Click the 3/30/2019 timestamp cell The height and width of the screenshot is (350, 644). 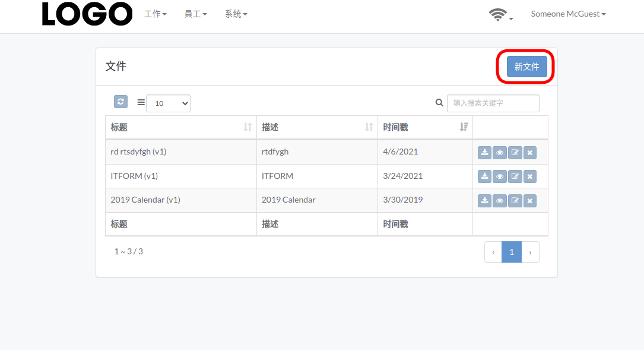coord(425,200)
